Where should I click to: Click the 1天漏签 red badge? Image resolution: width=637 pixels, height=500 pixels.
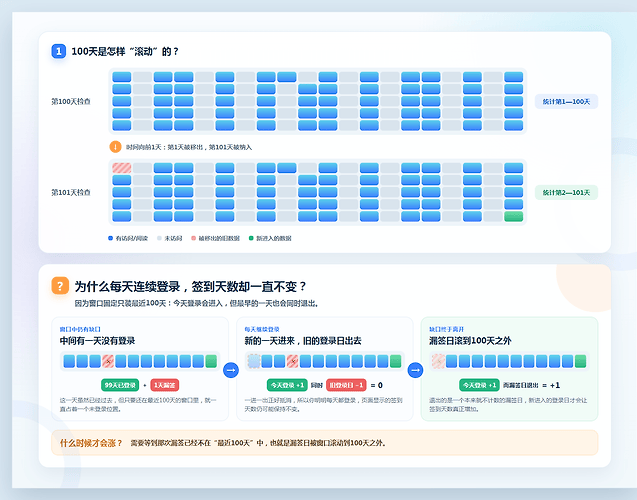[x=165, y=385]
